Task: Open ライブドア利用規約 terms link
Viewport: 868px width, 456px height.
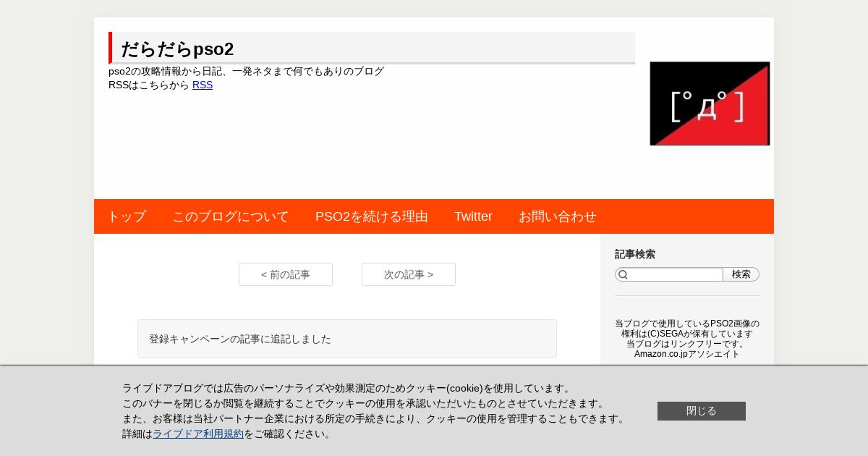Action: coord(198,434)
